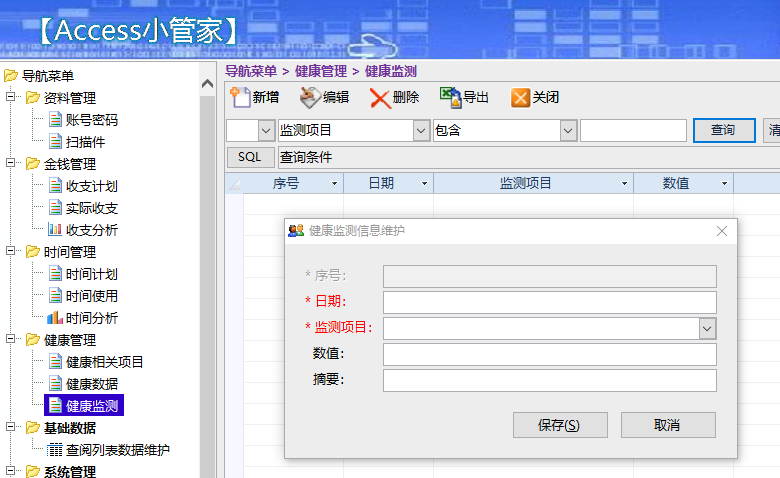This screenshot has height=478, width=780.
Task: Click the orange 关闭 toolbar icon
Action: click(x=520, y=97)
